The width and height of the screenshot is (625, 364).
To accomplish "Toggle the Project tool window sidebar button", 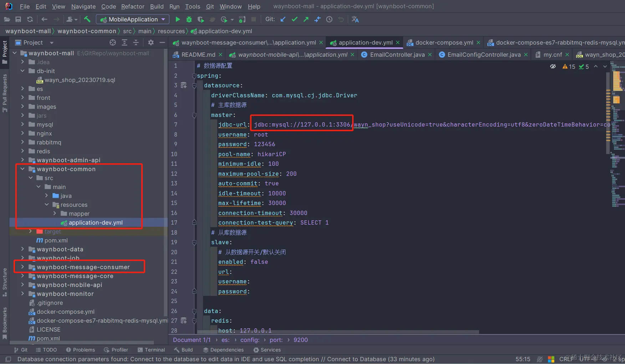I will tap(5, 52).
